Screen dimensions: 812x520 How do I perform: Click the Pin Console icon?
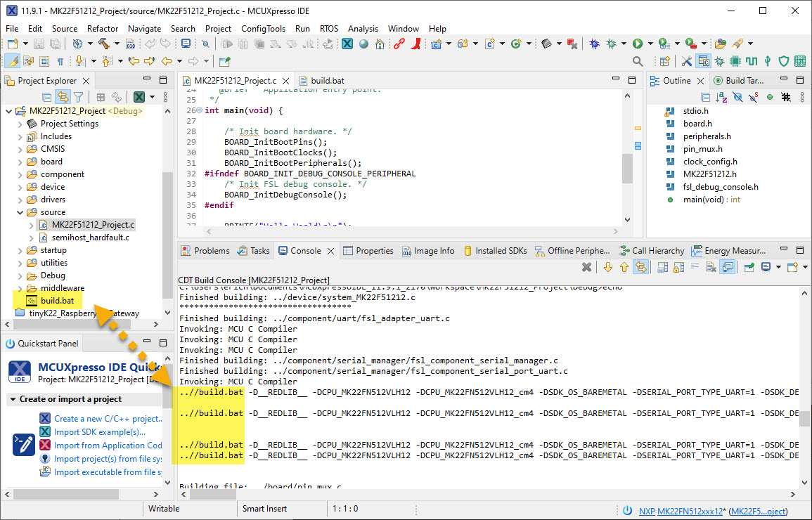coord(749,267)
